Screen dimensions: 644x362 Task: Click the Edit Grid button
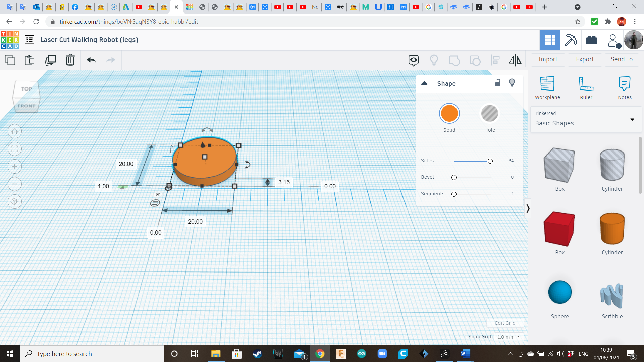[505, 323]
